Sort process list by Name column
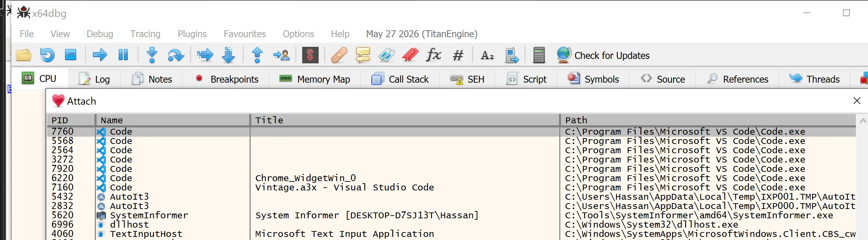The image size is (868, 240). [x=173, y=120]
